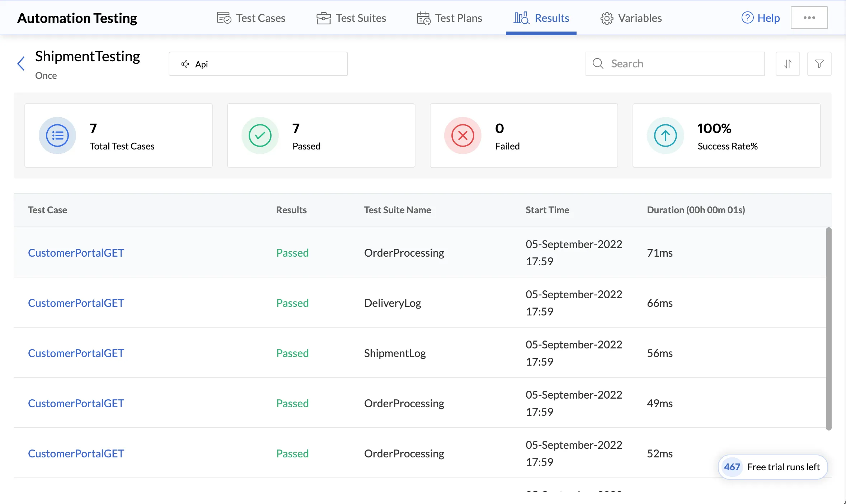This screenshot has width=846, height=504.
Task: Click the Api share-nodes icon
Action: 185,64
